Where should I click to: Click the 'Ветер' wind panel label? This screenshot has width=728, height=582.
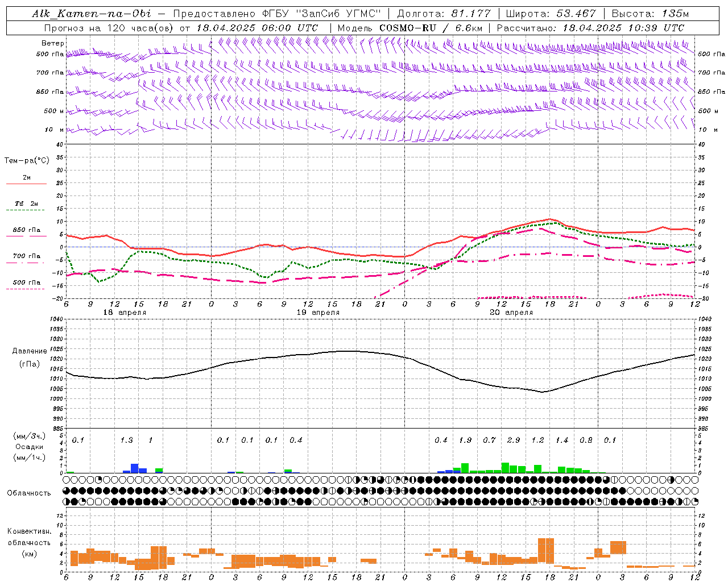click(x=53, y=43)
